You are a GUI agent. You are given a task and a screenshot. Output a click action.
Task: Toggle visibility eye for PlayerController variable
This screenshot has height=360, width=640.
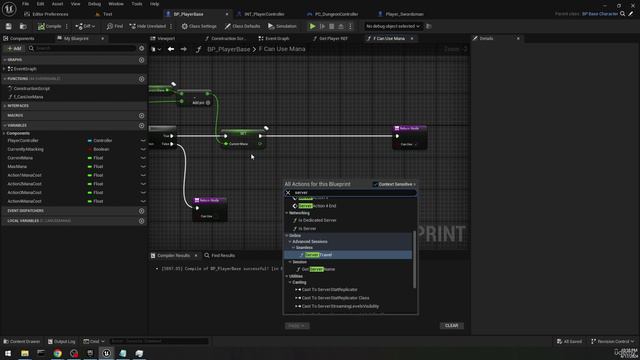tap(143, 140)
